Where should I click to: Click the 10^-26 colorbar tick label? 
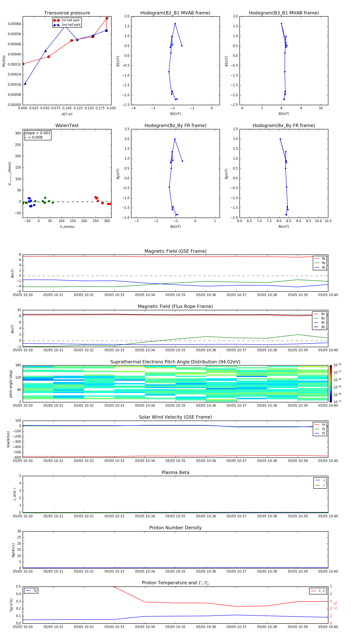[337, 365]
